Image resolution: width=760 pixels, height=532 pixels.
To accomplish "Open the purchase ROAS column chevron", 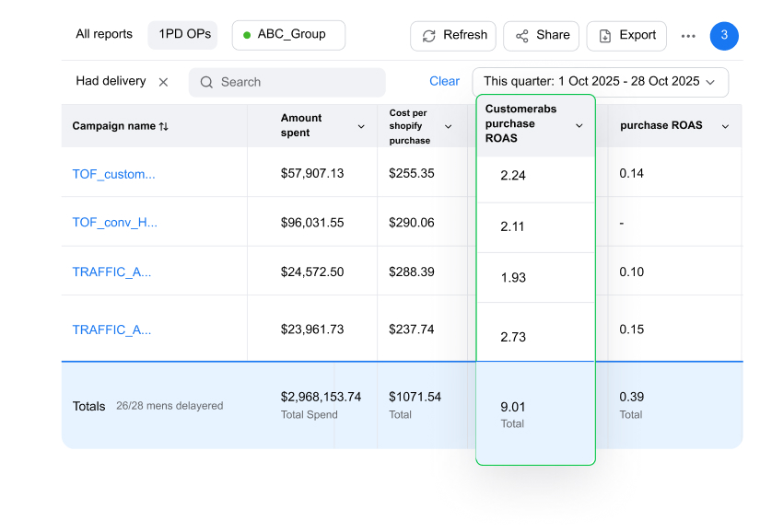I will 725,126.
